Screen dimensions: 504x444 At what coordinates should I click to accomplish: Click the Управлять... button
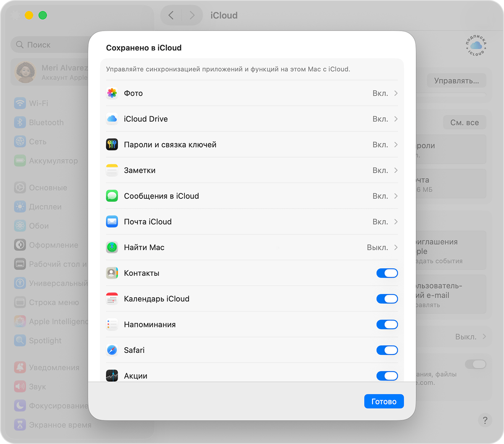[457, 81]
